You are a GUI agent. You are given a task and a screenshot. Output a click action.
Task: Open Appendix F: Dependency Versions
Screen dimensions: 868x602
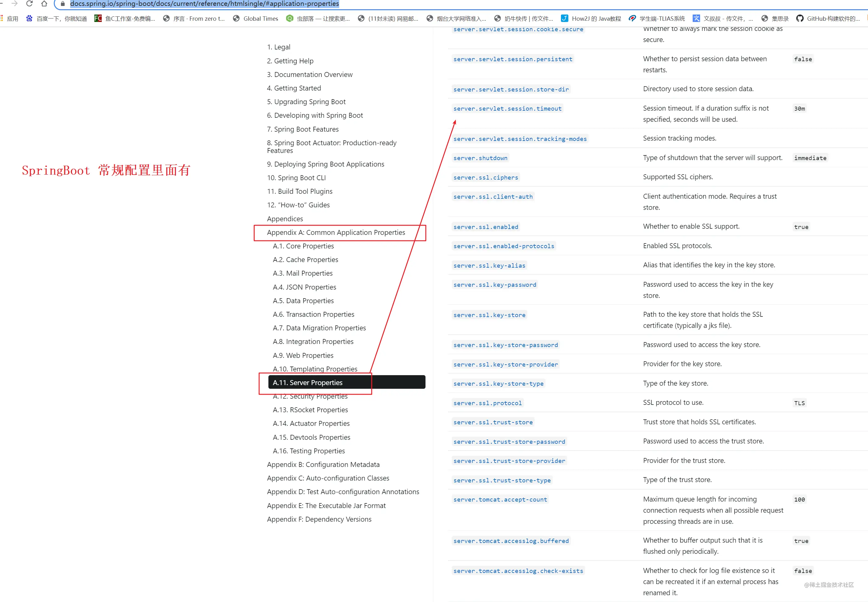[x=319, y=519]
